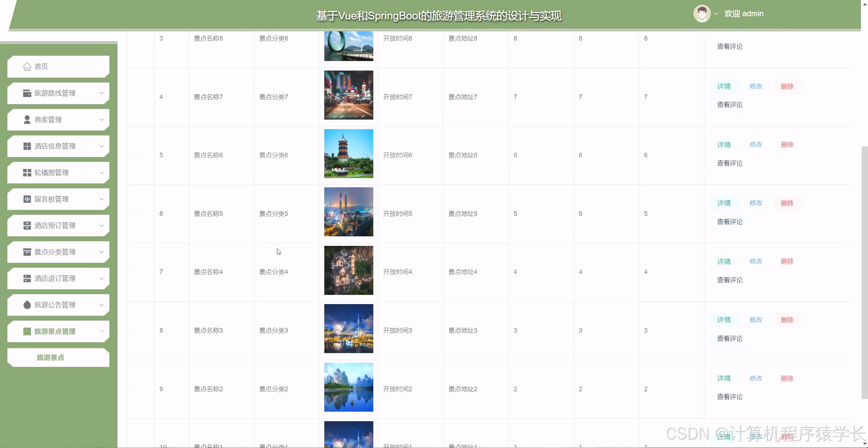Screen dimensions: 868x448
Task: Click the 景点分类管理 archive icon
Action: pyautogui.click(x=27, y=252)
